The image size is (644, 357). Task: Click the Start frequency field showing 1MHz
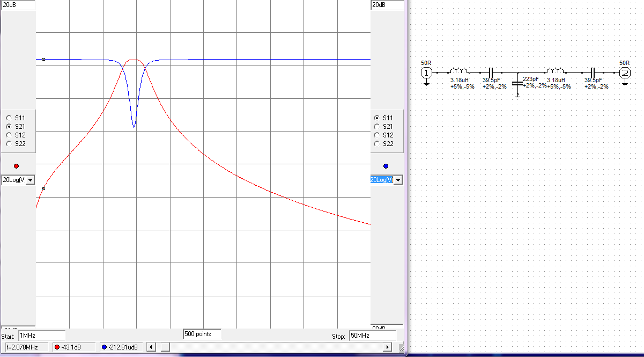click(41, 336)
